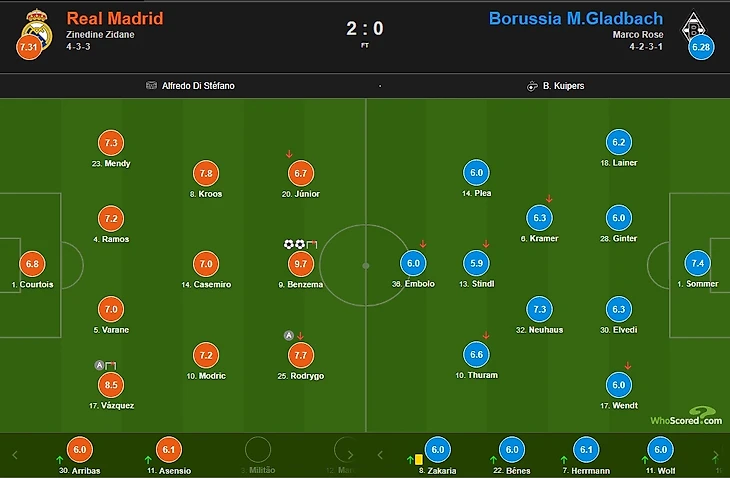Click Zakaria's yellow card icon
The image size is (730, 478).
[419, 460]
